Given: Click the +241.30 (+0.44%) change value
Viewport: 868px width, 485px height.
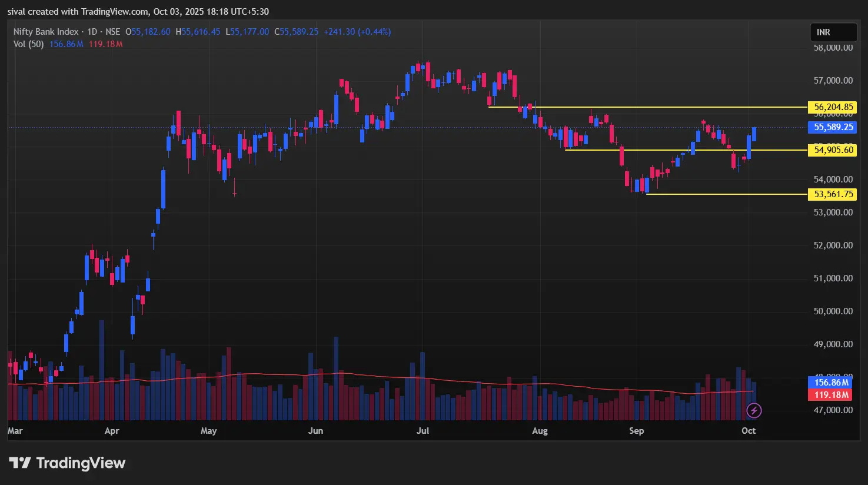Looking at the screenshot, I should (357, 32).
